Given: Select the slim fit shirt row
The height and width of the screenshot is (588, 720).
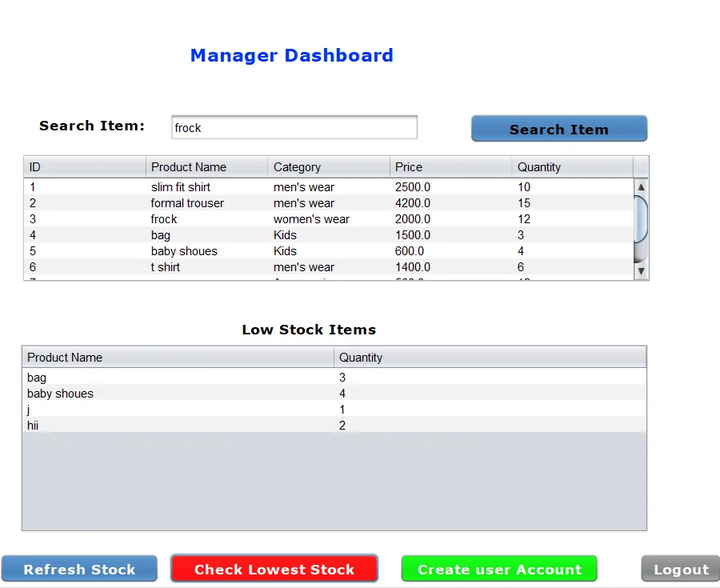Looking at the screenshot, I should tap(328, 187).
